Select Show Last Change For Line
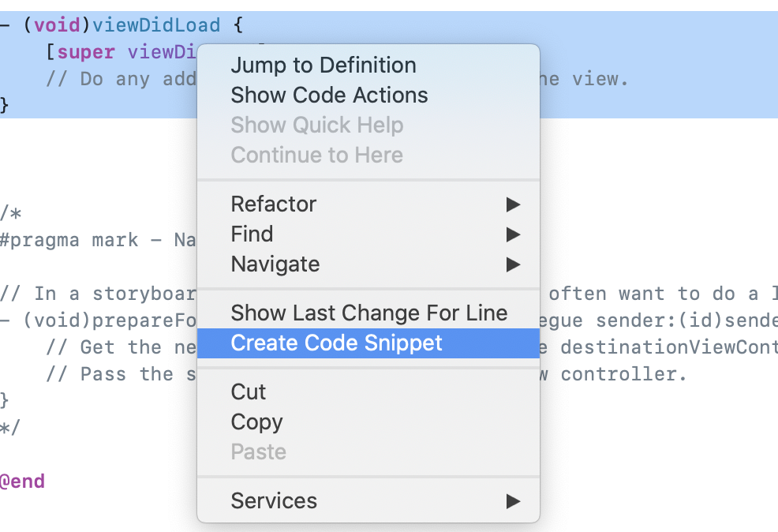The width and height of the screenshot is (778, 532). pyautogui.click(x=368, y=313)
